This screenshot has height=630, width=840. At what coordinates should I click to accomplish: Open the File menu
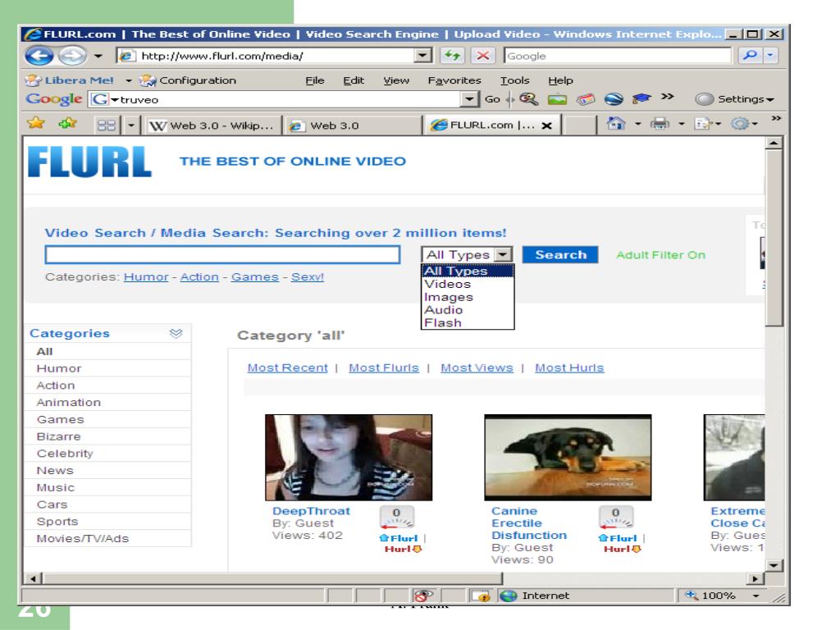[315, 80]
